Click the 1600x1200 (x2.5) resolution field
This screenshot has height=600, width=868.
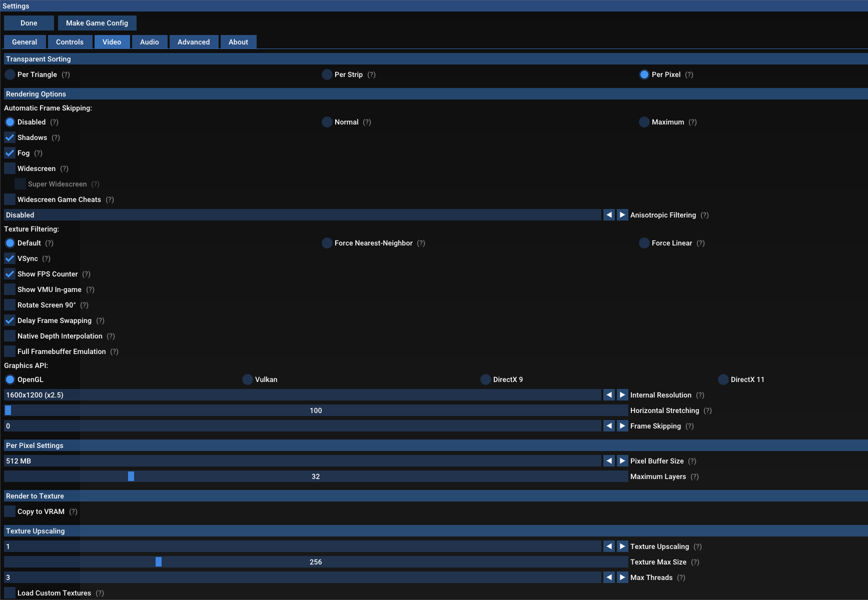coord(303,395)
